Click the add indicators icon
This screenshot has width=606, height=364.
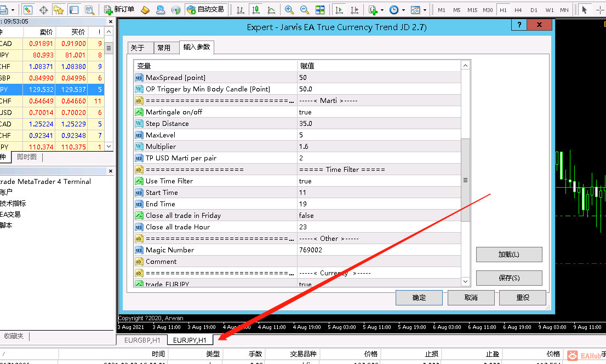coord(373,10)
